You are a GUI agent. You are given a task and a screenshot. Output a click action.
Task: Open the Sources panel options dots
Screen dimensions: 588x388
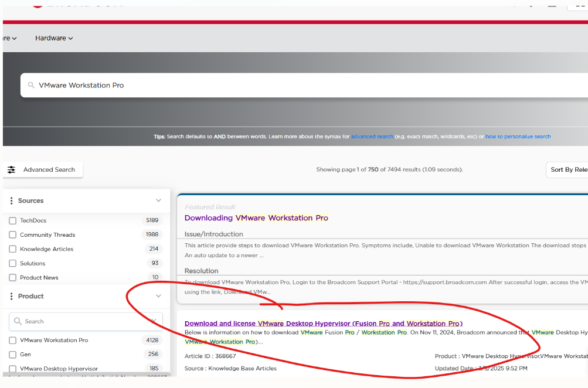pos(11,200)
